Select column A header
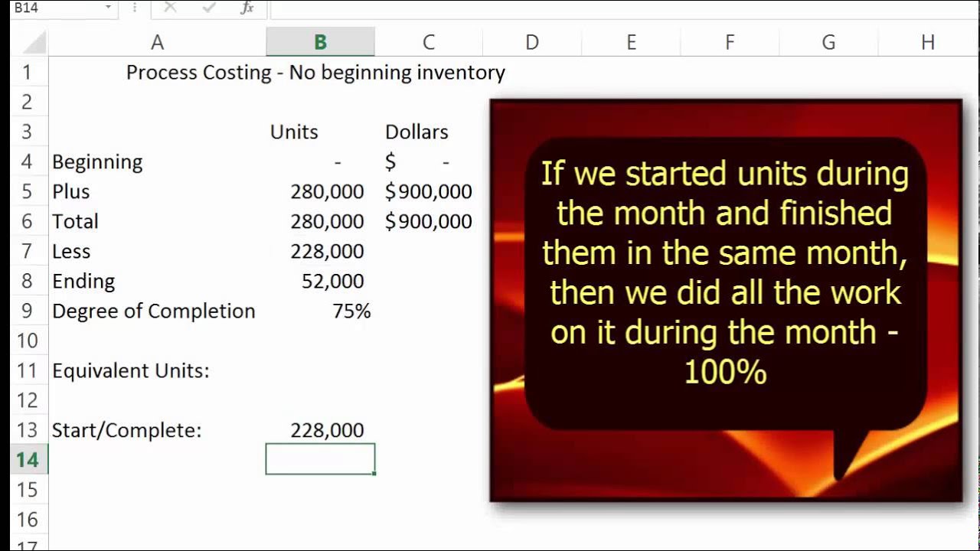The height and width of the screenshot is (551, 980). (157, 43)
